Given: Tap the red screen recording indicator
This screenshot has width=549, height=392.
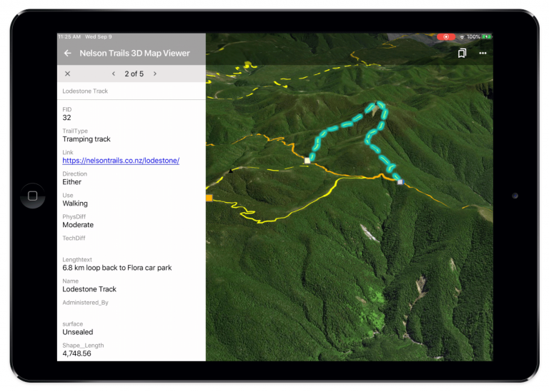Looking at the screenshot, I should pyautogui.click(x=446, y=36).
